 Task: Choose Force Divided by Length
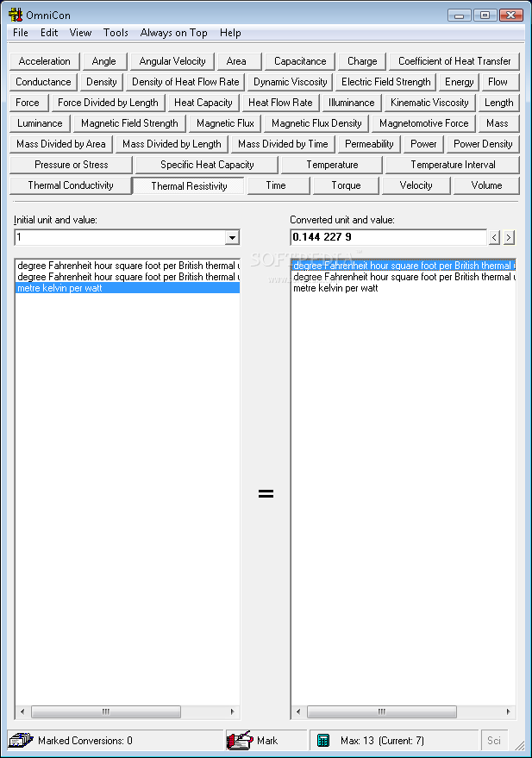pos(108,103)
